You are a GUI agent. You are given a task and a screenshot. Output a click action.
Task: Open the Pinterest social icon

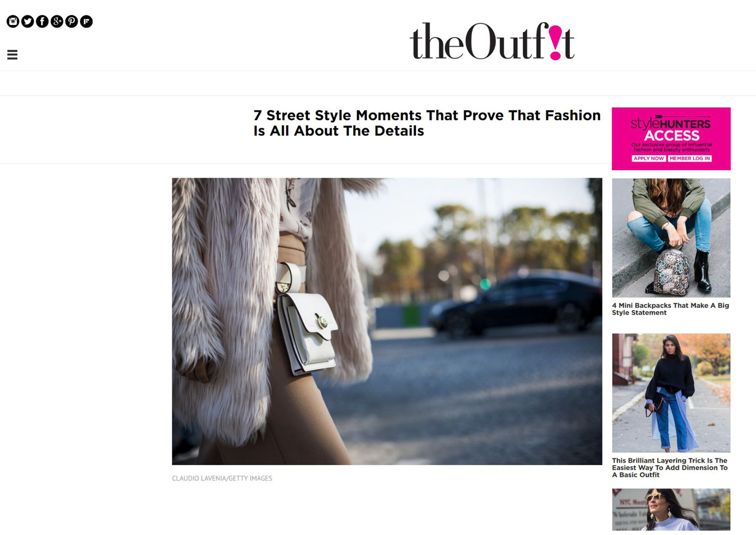pyautogui.click(x=71, y=21)
